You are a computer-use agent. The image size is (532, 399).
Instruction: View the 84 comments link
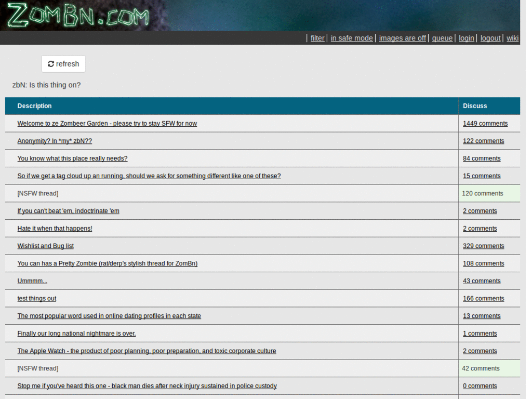(482, 158)
